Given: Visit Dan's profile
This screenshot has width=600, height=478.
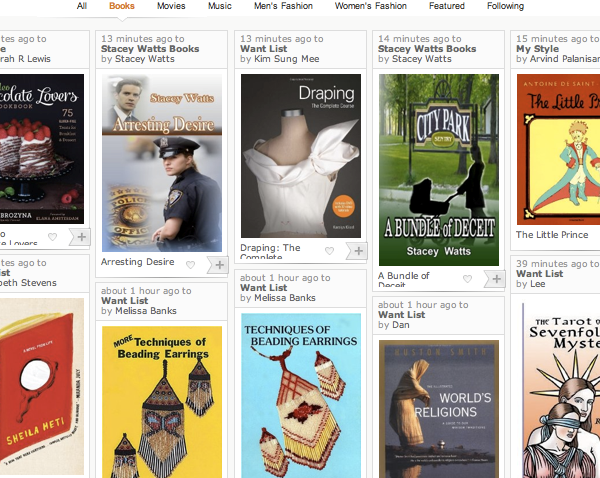Looking at the screenshot, I should click(401, 325).
